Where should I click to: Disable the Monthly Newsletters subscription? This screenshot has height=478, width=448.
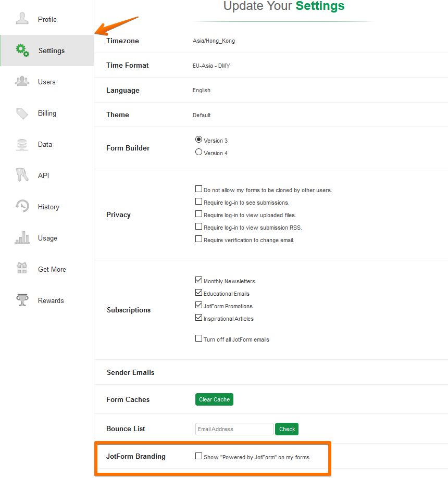click(198, 280)
